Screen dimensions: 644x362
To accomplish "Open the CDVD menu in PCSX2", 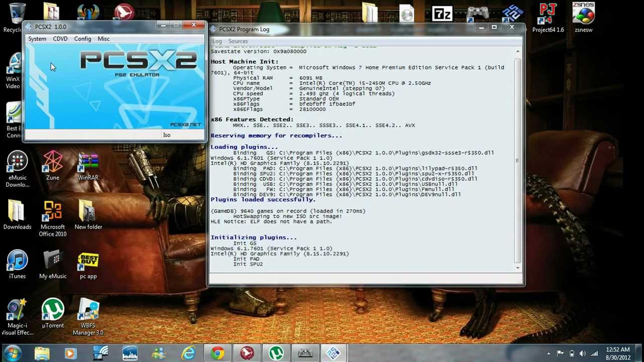I will (x=60, y=39).
